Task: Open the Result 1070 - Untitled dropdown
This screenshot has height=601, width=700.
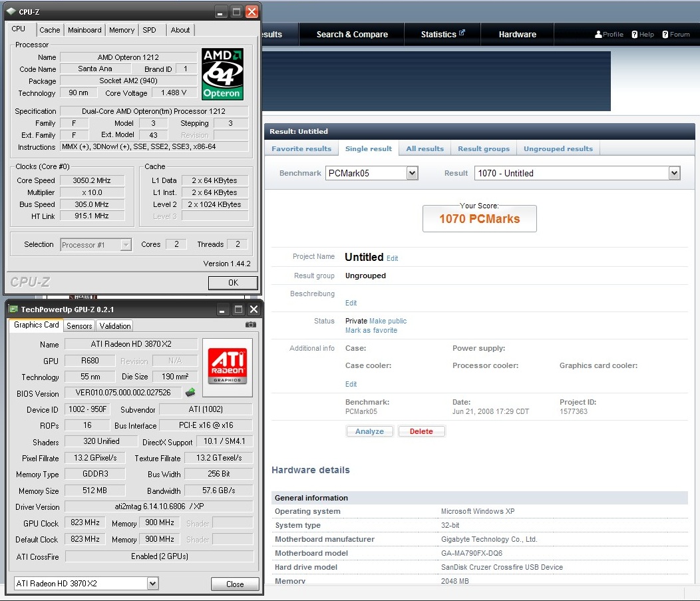Action: pyautogui.click(x=674, y=173)
